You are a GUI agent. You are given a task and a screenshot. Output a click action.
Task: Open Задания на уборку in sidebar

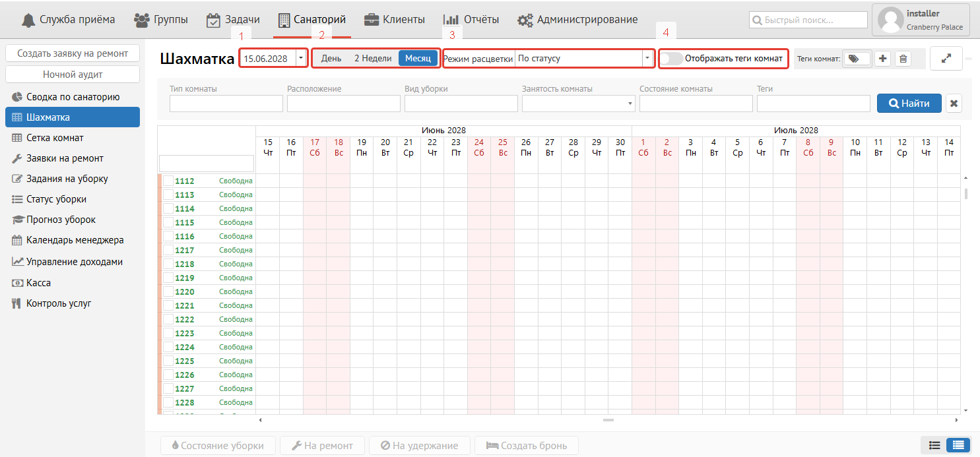[x=73, y=179]
